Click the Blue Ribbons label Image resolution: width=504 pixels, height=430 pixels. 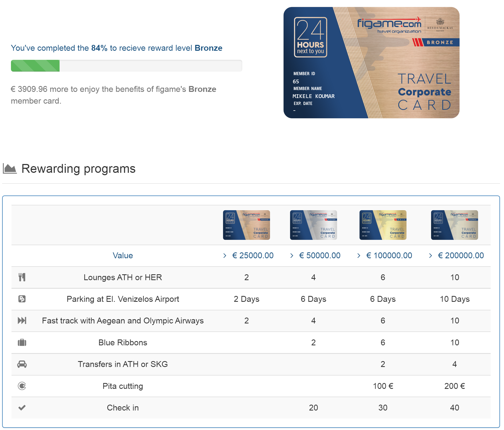coord(123,342)
